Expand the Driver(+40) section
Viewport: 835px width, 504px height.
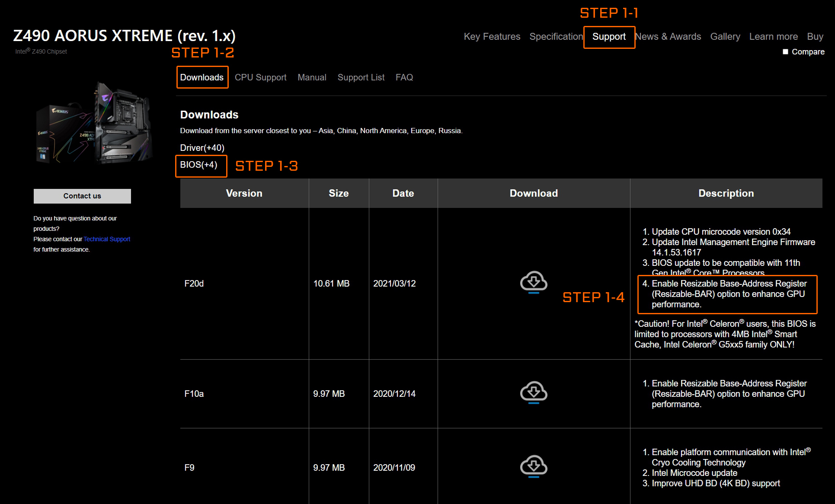tap(202, 148)
